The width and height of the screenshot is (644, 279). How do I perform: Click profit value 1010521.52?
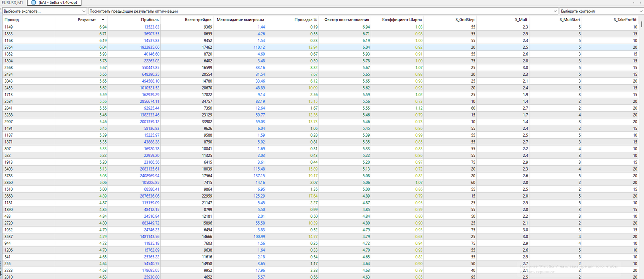pyautogui.click(x=149, y=88)
